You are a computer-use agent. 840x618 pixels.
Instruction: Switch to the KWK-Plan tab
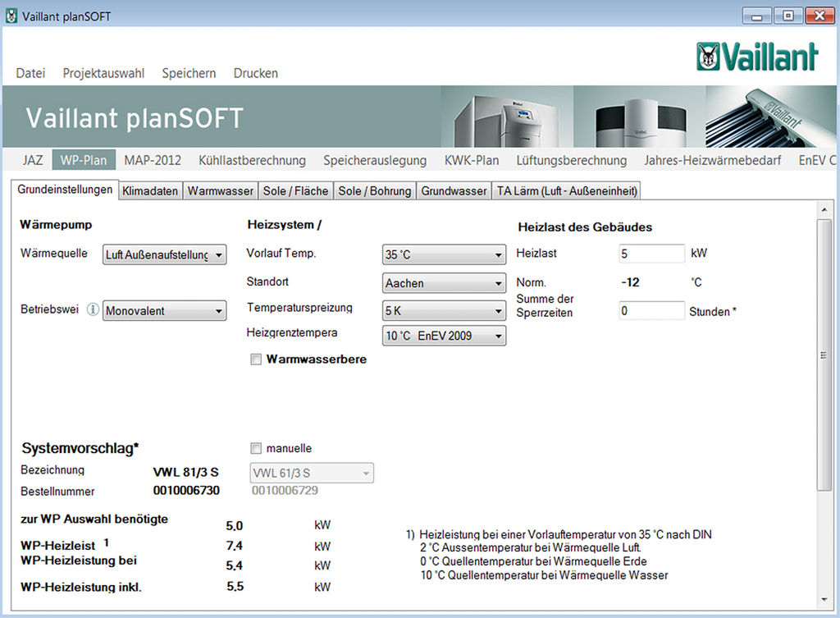click(472, 160)
